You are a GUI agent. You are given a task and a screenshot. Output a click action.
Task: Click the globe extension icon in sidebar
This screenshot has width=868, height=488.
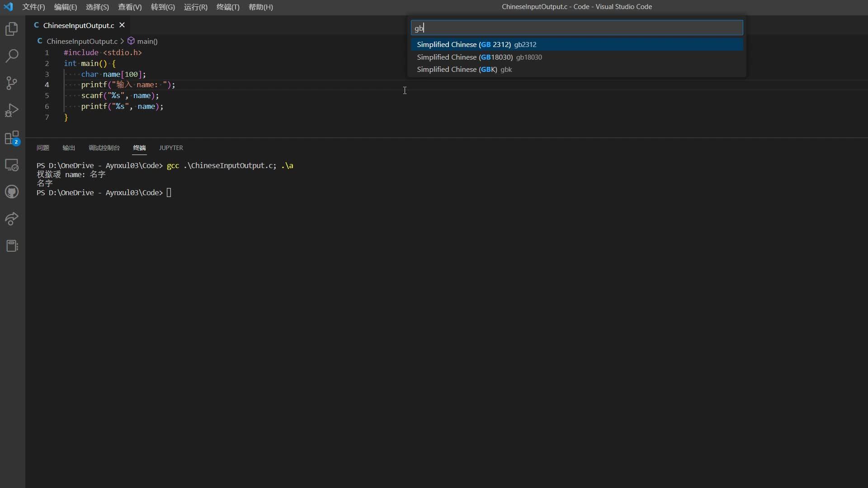tap(11, 192)
